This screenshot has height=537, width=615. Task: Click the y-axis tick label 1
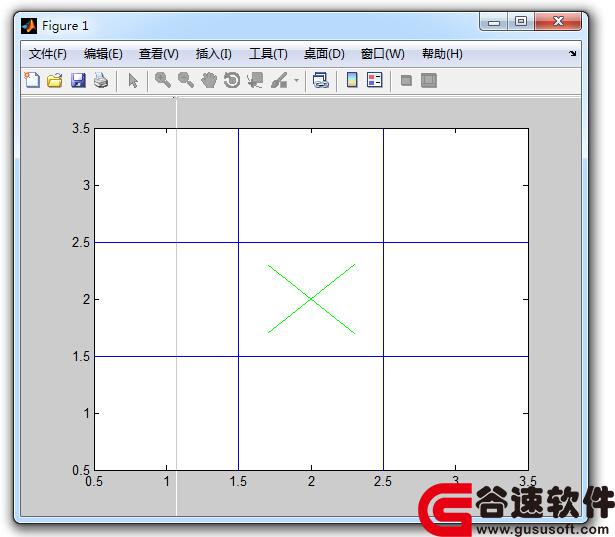(x=87, y=413)
